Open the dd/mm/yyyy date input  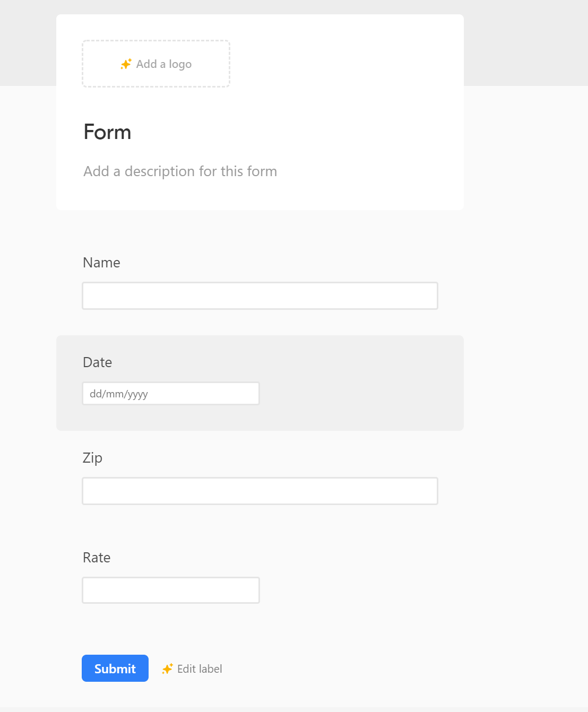(x=171, y=394)
